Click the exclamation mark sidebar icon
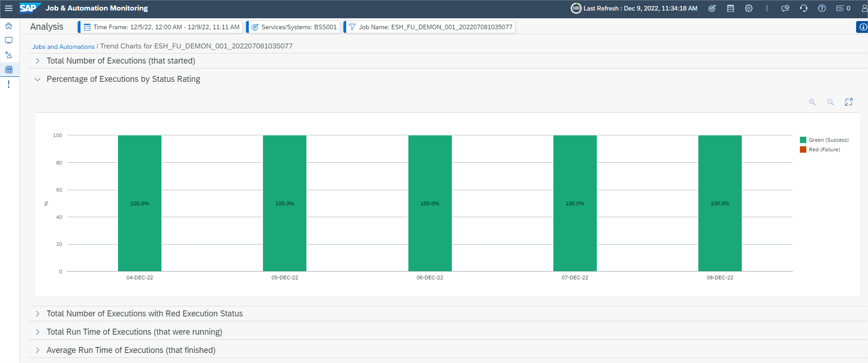This screenshot has height=363, width=868. point(9,84)
